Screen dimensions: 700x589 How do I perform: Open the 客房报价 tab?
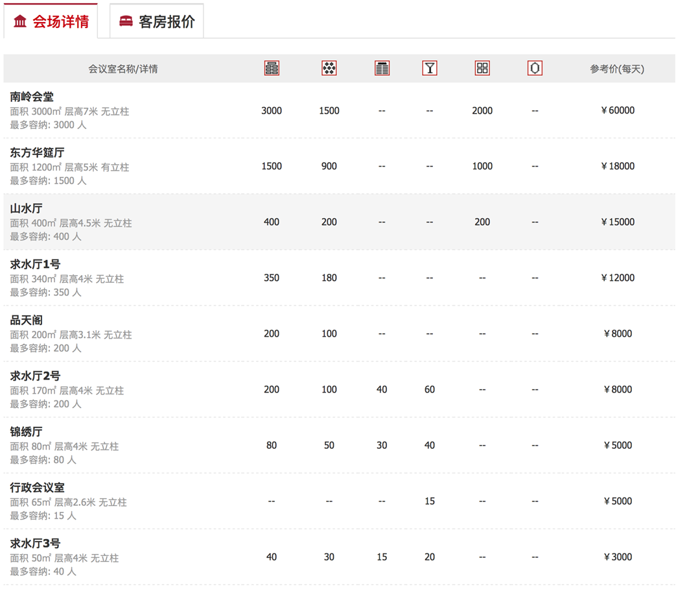157,21
